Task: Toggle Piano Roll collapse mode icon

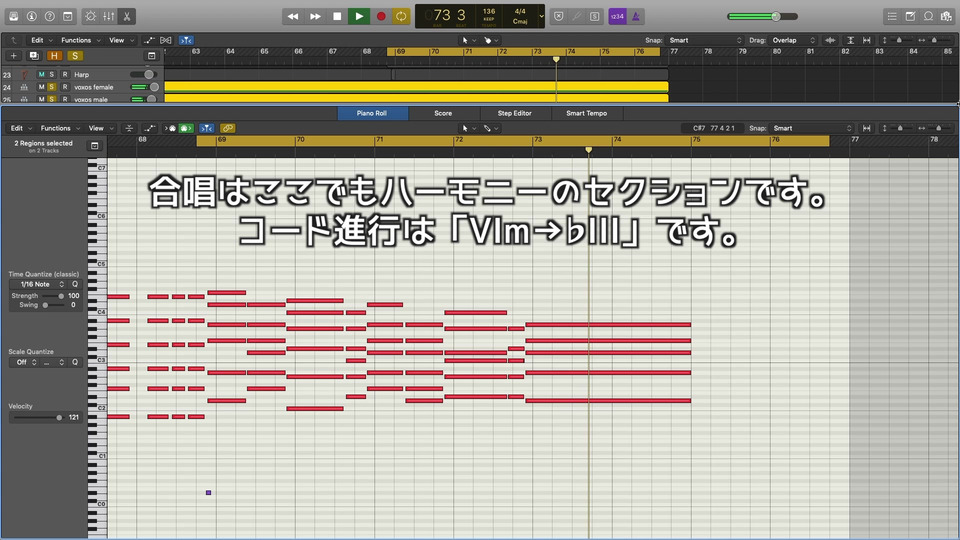Action: pos(129,129)
